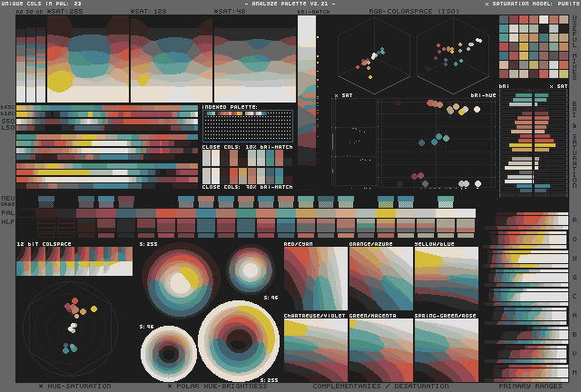
Task: Click the 12 bit colspace strip
Action: (x=74, y=261)
